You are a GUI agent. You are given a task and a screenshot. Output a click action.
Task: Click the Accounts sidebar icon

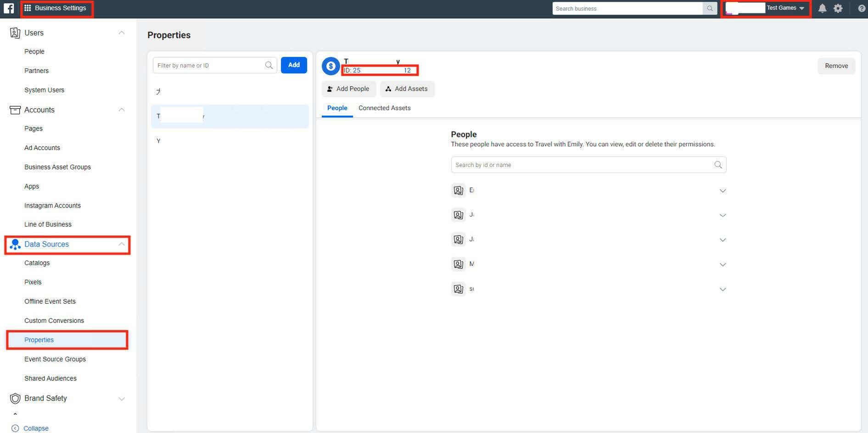(15, 110)
